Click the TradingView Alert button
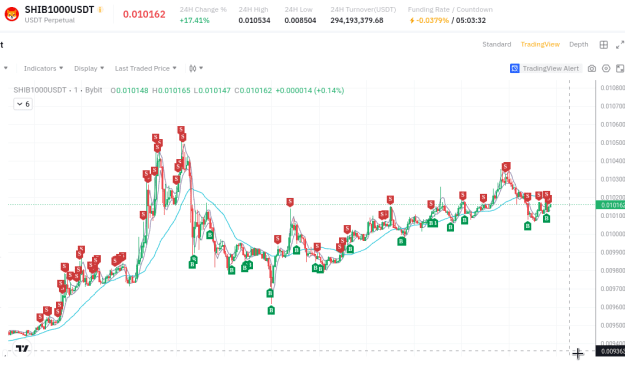Viewport: 625px width, 370px height. [x=546, y=69]
